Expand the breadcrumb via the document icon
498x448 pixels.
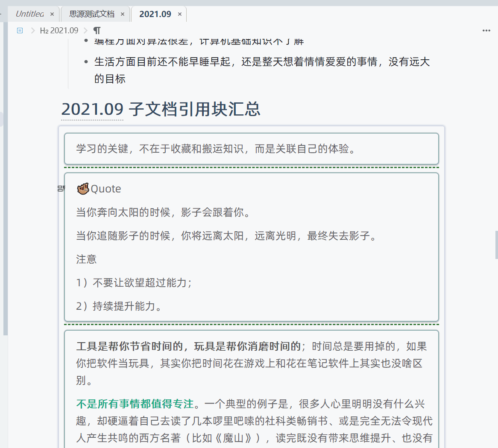[x=20, y=30]
